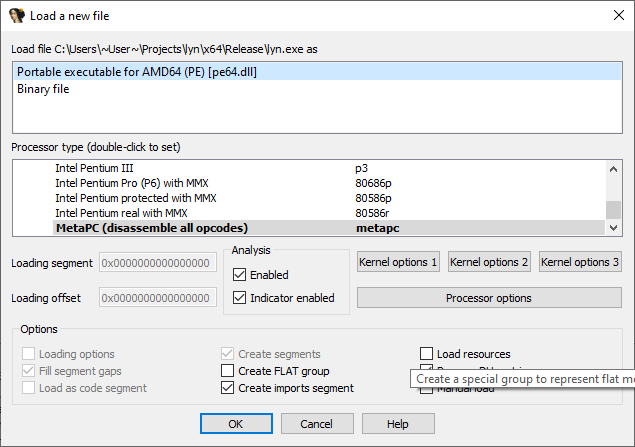The image size is (635, 447).
Task: Toggle the Analysis Enabled checkbox
Action: [240, 275]
